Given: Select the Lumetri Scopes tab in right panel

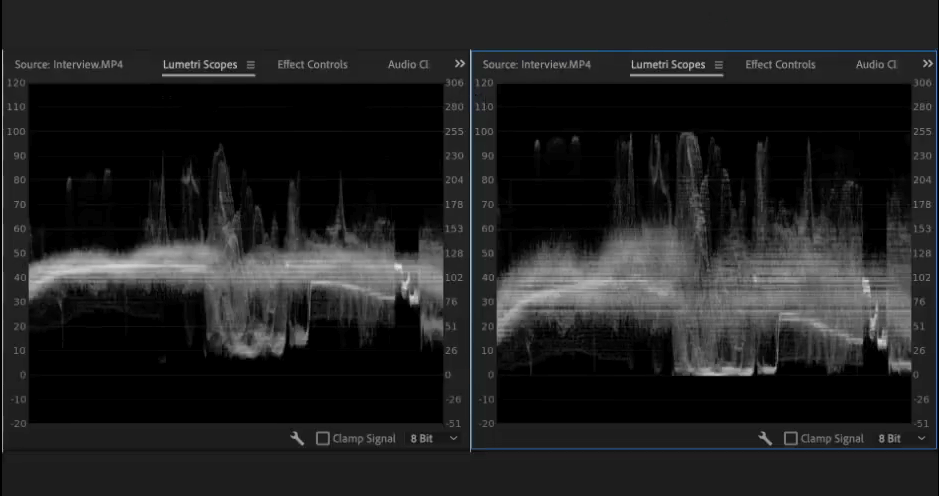Looking at the screenshot, I should click(x=668, y=65).
